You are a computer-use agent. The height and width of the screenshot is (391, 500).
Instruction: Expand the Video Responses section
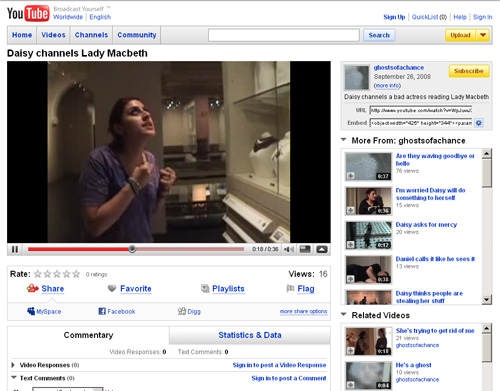pyautogui.click(x=13, y=365)
